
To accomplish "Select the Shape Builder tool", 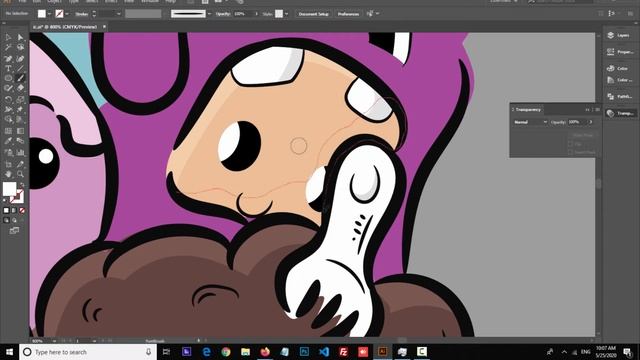I will (8, 120).
